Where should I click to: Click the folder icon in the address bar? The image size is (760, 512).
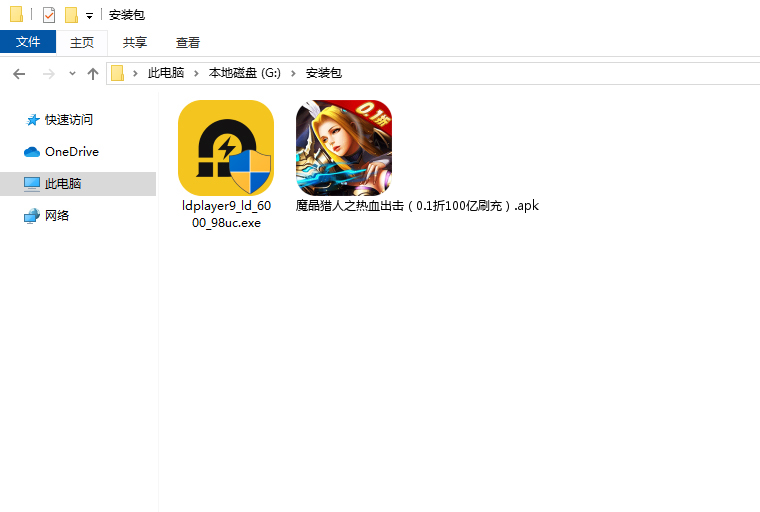coord(118,74)
